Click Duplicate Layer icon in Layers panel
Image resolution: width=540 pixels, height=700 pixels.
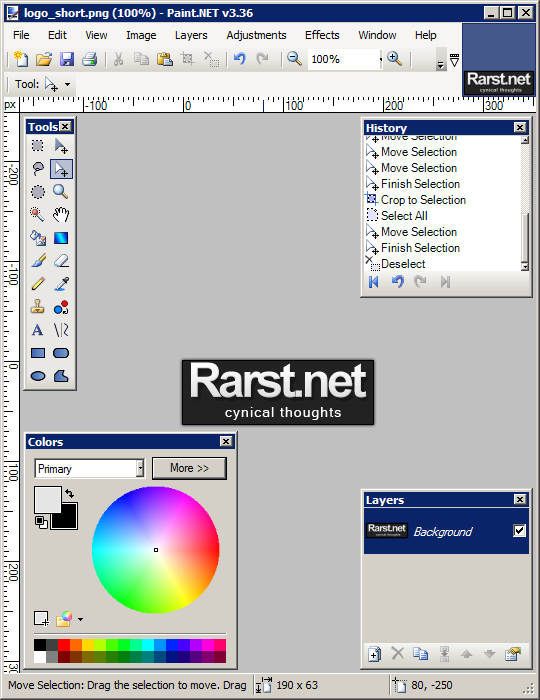click(x=420, y=654)
